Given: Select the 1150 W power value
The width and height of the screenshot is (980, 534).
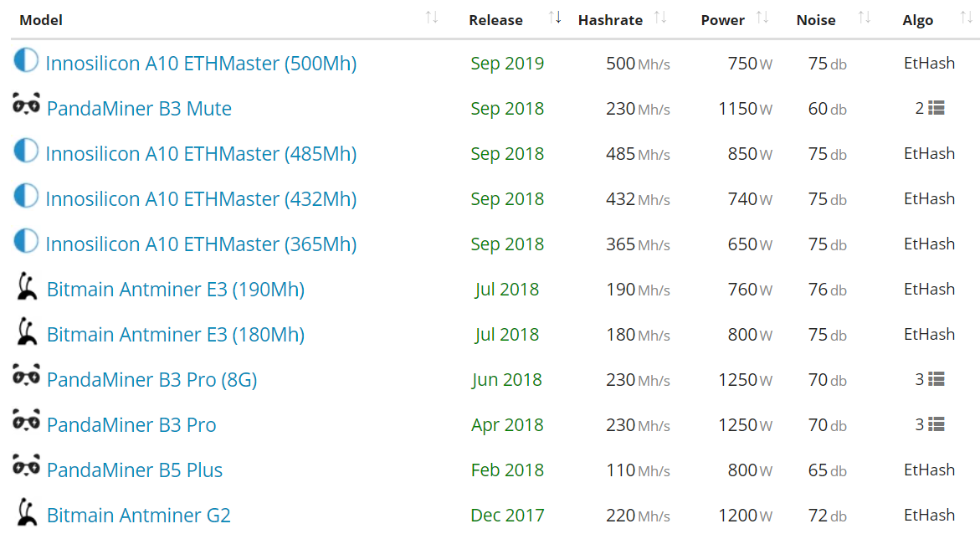Looking at the screenshot, I should 745,108.
